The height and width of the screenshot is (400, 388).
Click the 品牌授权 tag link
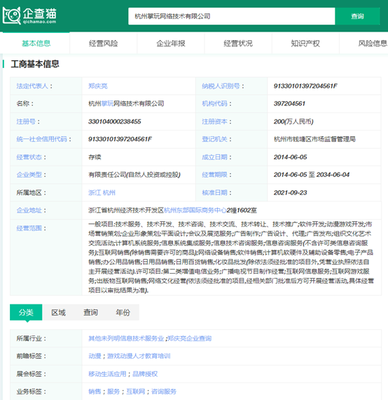coord(145,374)
